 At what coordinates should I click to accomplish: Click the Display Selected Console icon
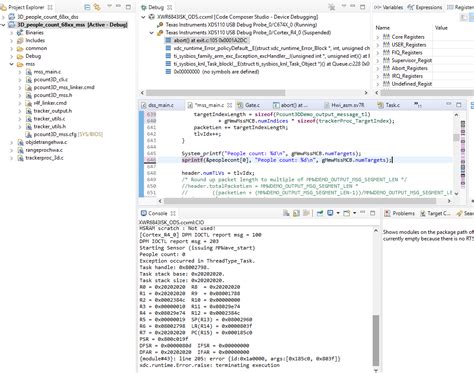(x=330, y=213)
